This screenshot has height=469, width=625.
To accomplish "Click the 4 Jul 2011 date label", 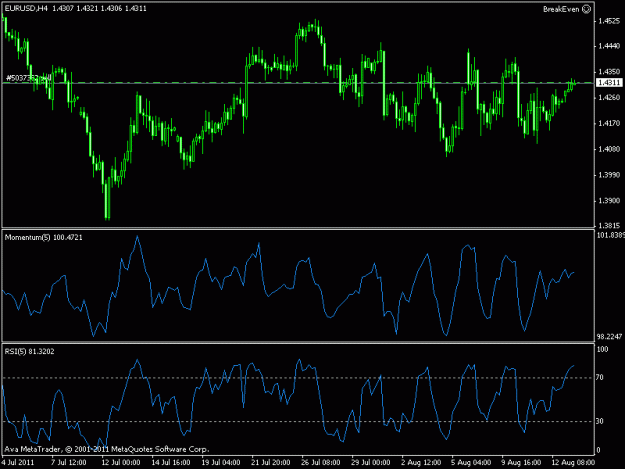I will coord(18,462).
